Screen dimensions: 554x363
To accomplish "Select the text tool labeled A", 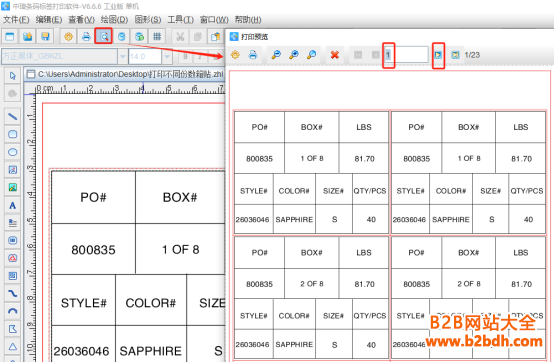I will [12, 205].
